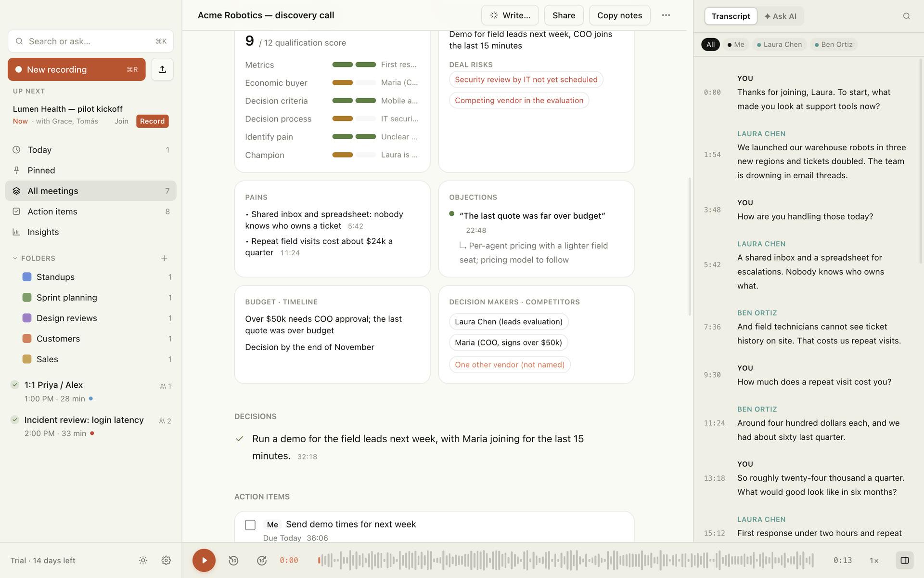Open Incident review: login latency meeting

90,426
